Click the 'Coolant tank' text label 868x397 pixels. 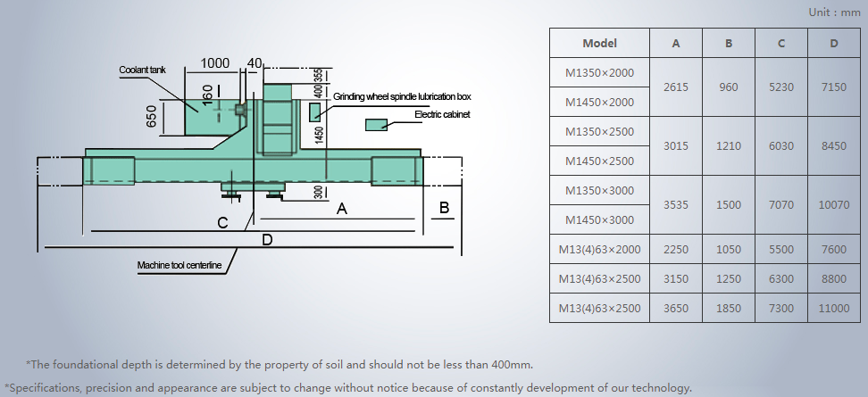click(x=143, y=70)
